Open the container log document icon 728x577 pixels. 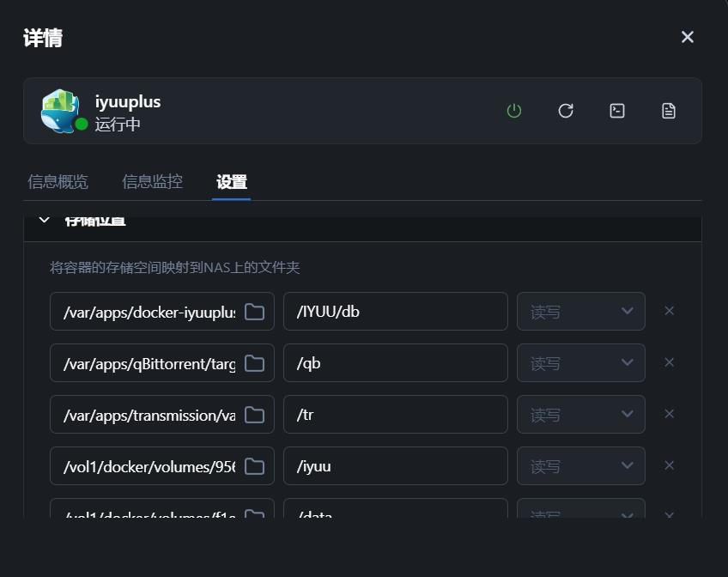[x=669, y=111]
